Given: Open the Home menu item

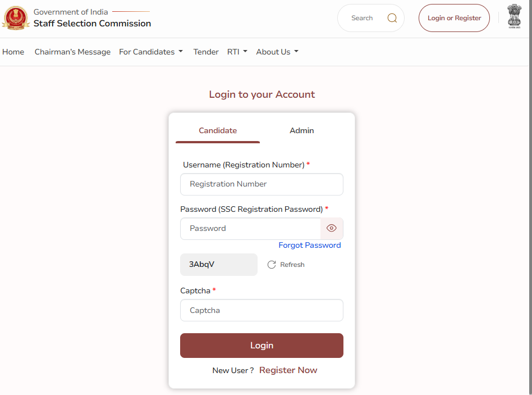Looking at the screenshot, I should coord(13,52).
